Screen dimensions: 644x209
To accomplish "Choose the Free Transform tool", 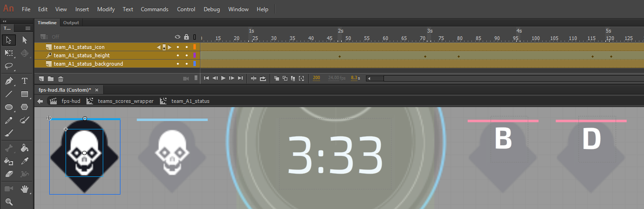I will point(8,54).
